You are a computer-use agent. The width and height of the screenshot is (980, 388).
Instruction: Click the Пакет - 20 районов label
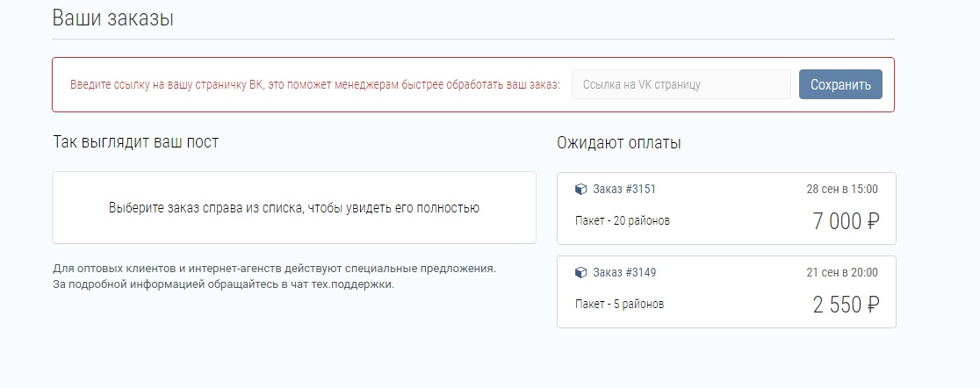point(623,220)
